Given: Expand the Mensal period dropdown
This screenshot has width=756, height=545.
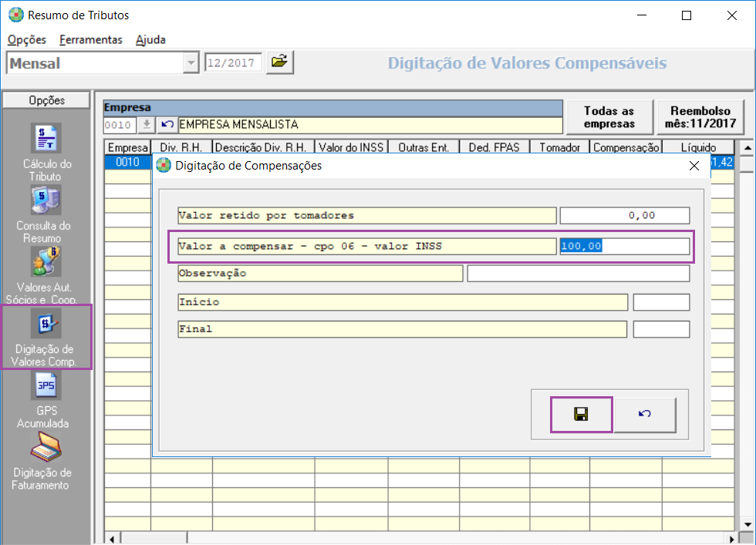Looking at the screenshot, I should 191,63.
